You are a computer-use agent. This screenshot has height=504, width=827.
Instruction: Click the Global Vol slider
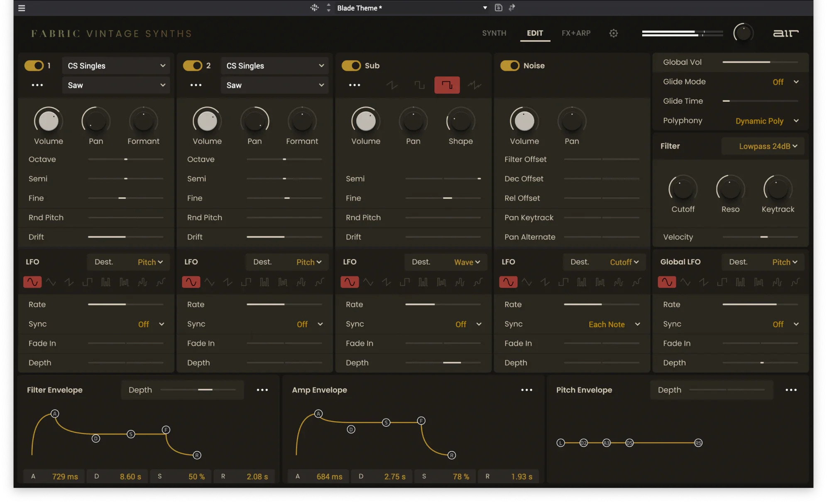point(760,62)
